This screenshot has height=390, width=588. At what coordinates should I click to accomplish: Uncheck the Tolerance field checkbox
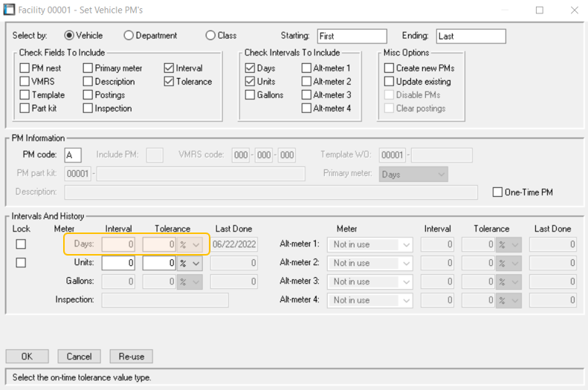pos(169,82)
